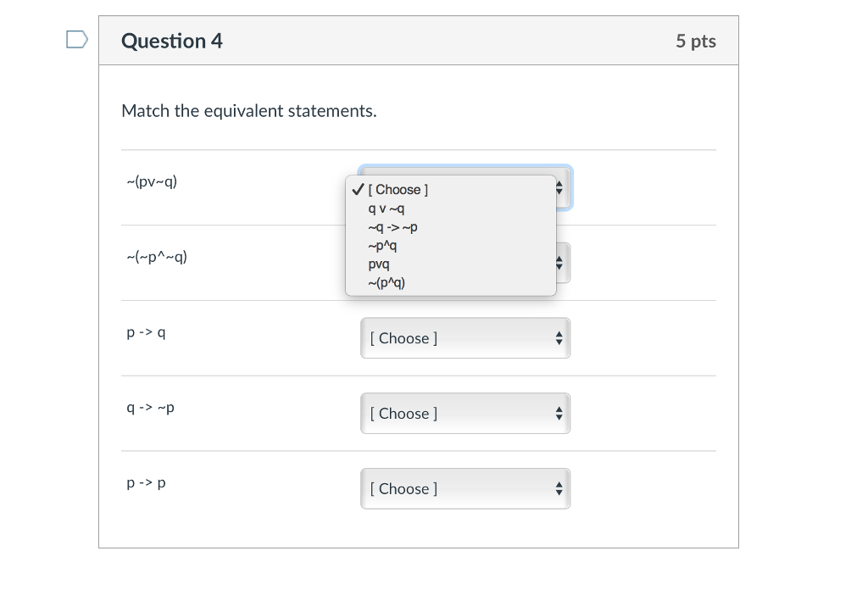
Task: Click the stepper arrows on the open dropdown
Action: pyautogui.click(x=559, y=188)
